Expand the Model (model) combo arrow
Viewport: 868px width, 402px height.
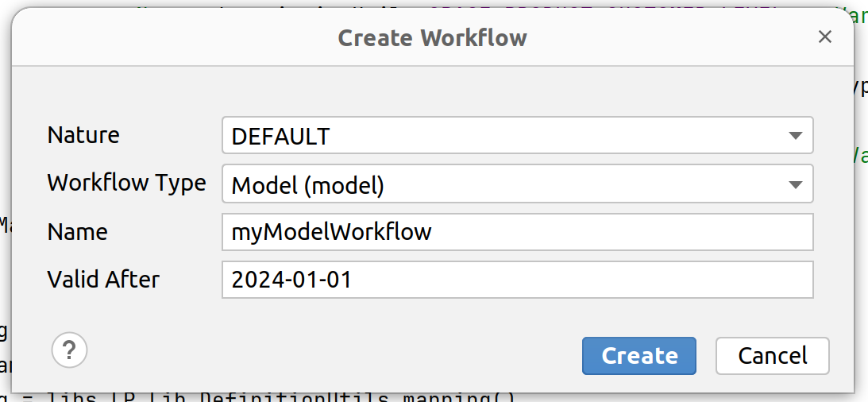pos(796,184)
